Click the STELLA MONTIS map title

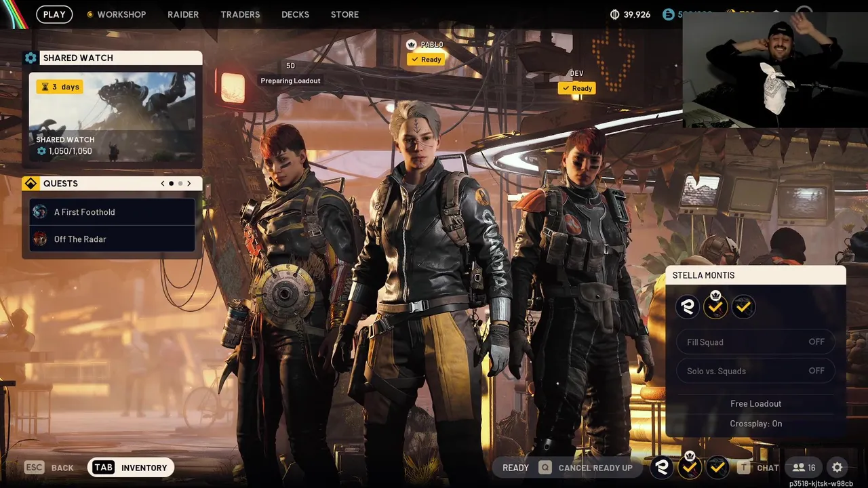coord(703,275)
